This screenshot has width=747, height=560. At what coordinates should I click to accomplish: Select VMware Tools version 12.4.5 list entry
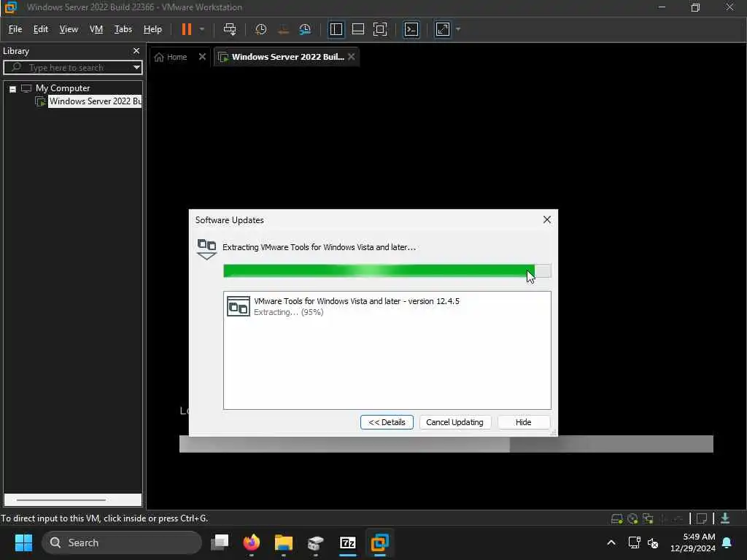coord(387,306)
